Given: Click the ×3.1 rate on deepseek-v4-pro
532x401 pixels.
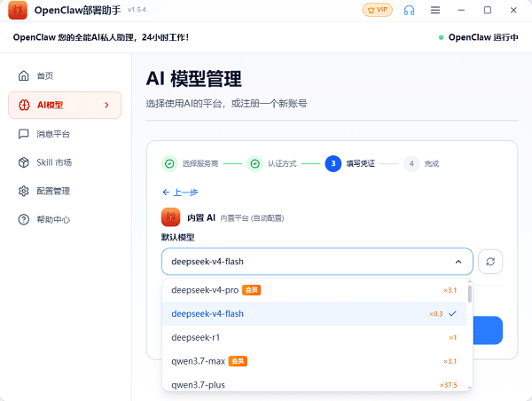Looking at the screenshot, I should [450, 290].
